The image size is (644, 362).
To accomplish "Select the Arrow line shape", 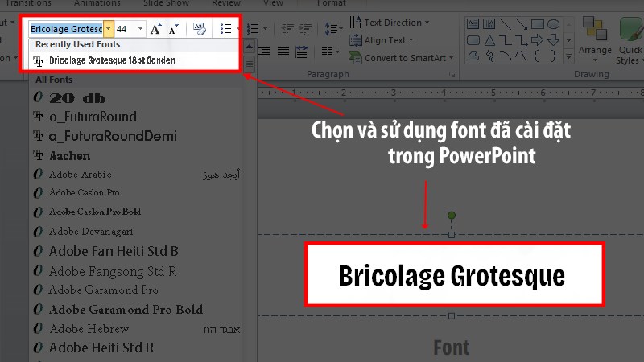I will click(x=522, y=24).
